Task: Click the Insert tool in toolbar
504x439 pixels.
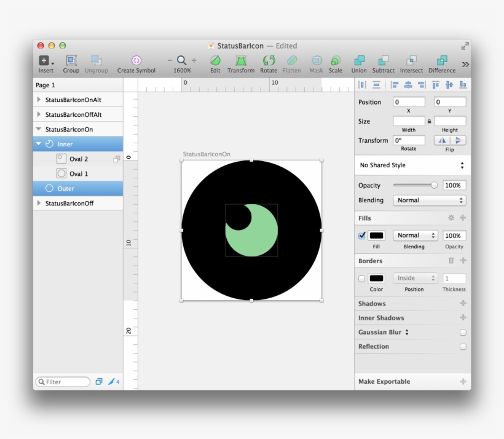Action: coord(45,61)
